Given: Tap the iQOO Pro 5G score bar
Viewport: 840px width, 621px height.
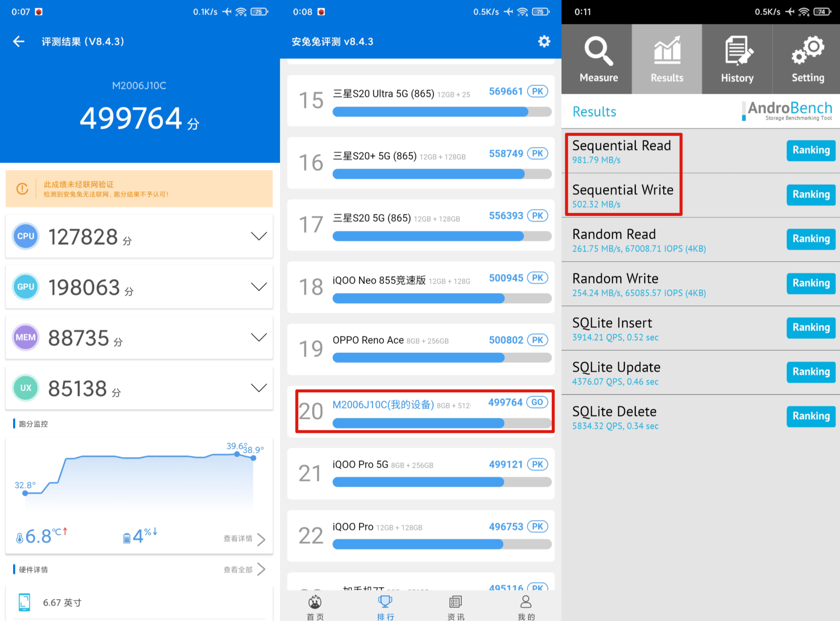Looking at the screenshot, I should [x=442, y=482].
